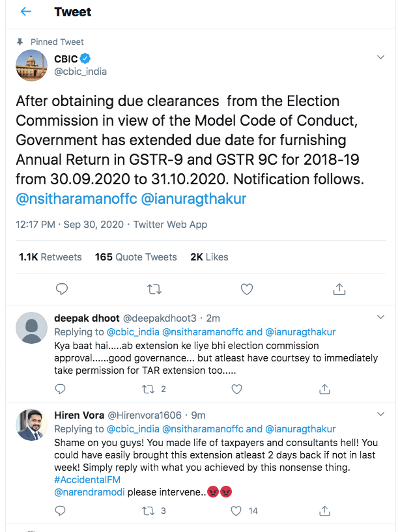This screenshot has width=413, height=532.
Task: Share Hiren Vora's reply
Action: [x=325, y=511]
